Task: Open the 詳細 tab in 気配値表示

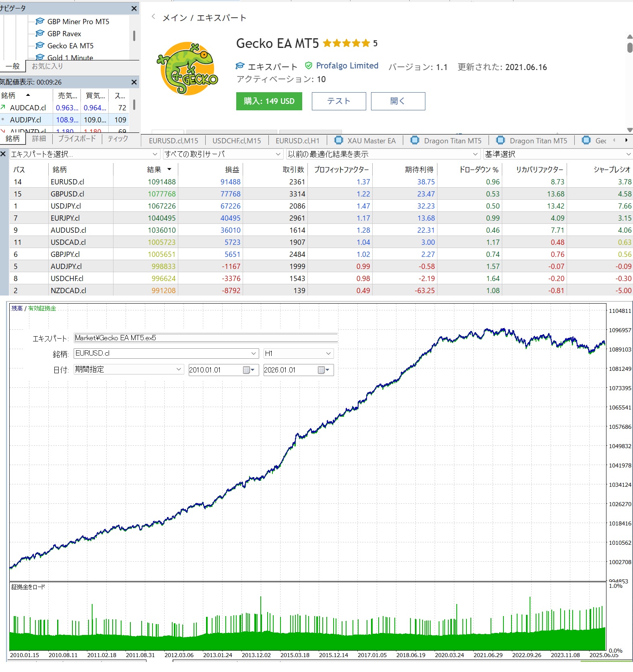Action: (x=39, y=139)
